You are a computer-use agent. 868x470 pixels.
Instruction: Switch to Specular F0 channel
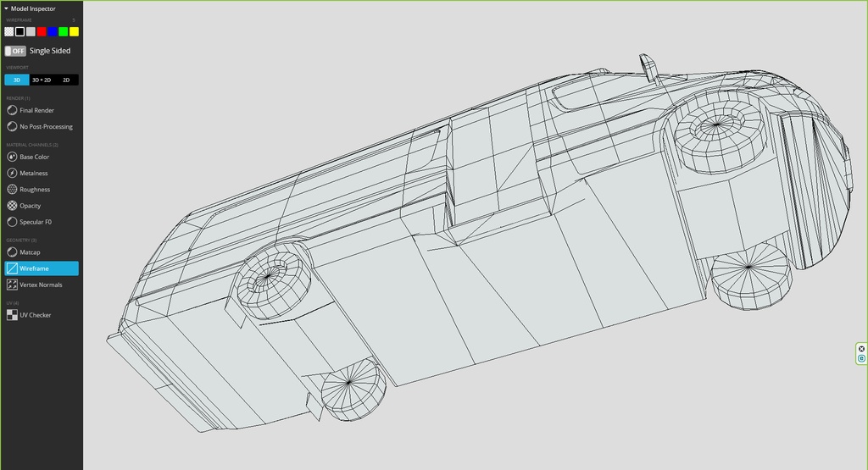click(36, 222)
